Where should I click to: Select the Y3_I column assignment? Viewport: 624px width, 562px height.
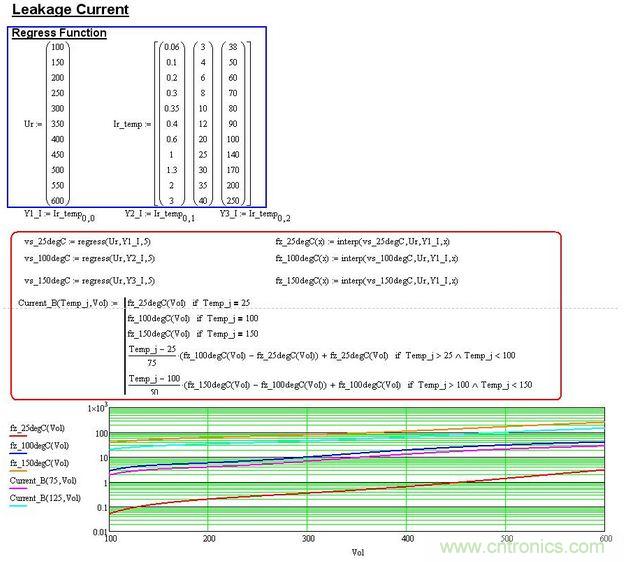coord(256,214)
